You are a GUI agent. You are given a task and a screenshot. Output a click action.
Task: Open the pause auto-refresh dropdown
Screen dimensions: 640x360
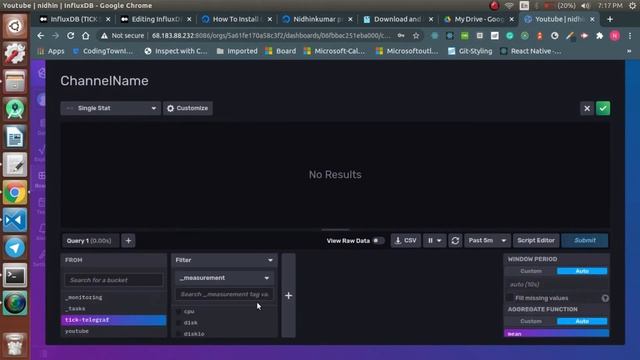tap(434, 241)
